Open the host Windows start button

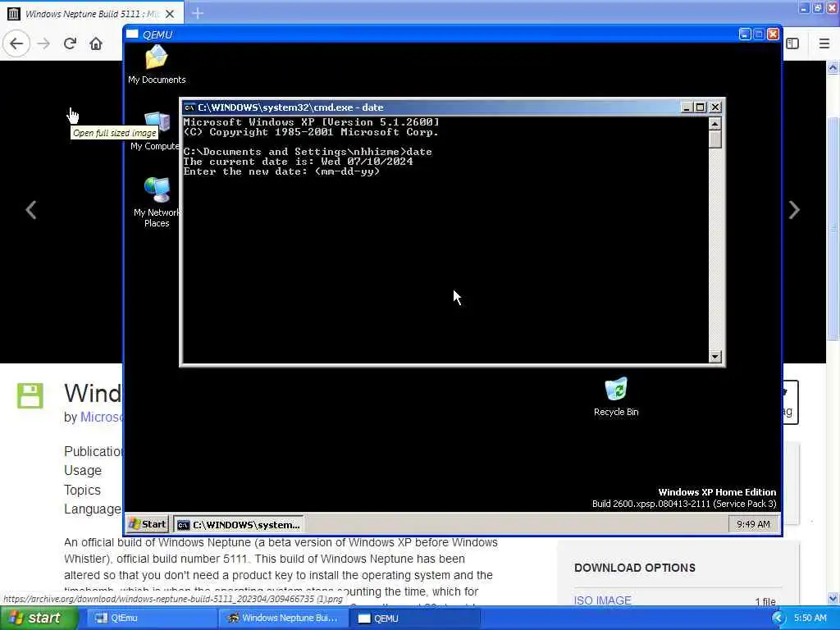coord(38,618)
